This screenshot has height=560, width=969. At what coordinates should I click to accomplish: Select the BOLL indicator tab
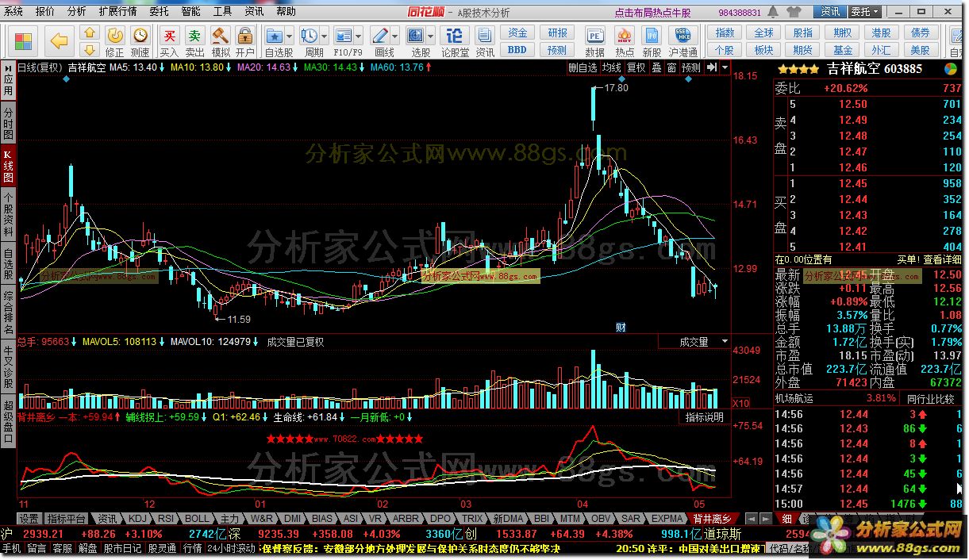coord(197,518)
